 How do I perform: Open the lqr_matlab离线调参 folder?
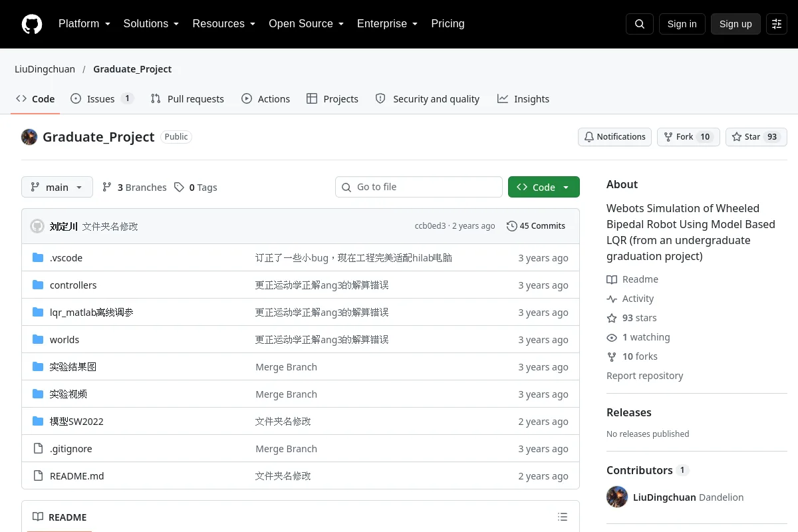92,313
